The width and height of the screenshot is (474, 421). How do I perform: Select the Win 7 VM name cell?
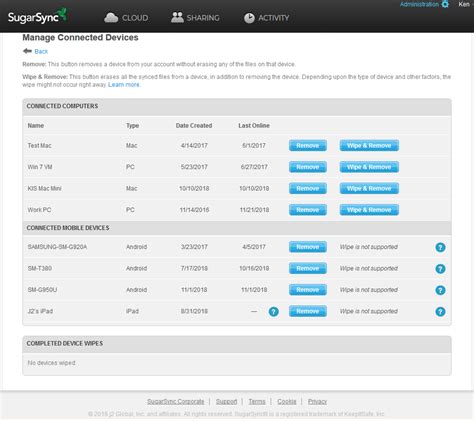click(40, 167)
